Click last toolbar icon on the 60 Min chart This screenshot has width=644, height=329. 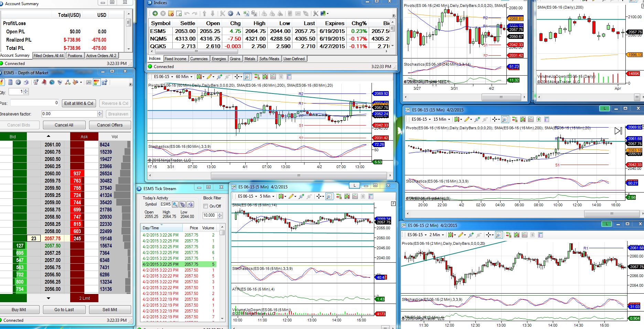[289, 77]
